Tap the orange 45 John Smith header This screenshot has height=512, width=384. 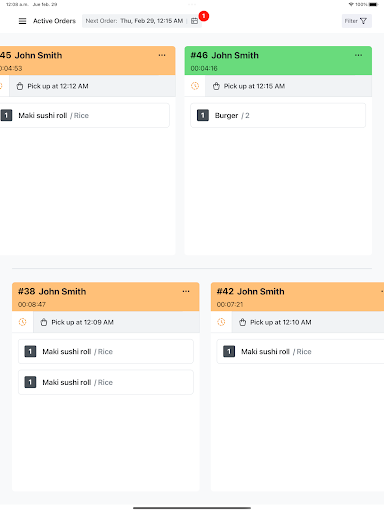click(88, 60)
